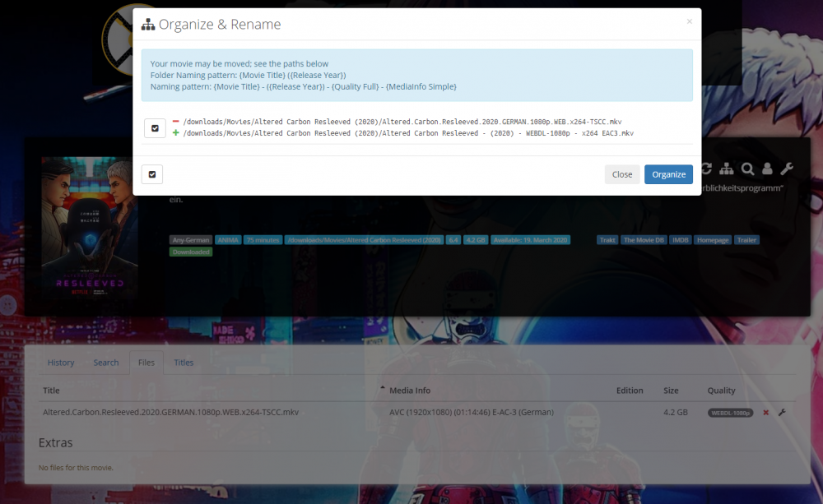Close the Organize & Rename dialog via Close button
The width and height of the screenshot is (823, 504).
click(622, 174)
